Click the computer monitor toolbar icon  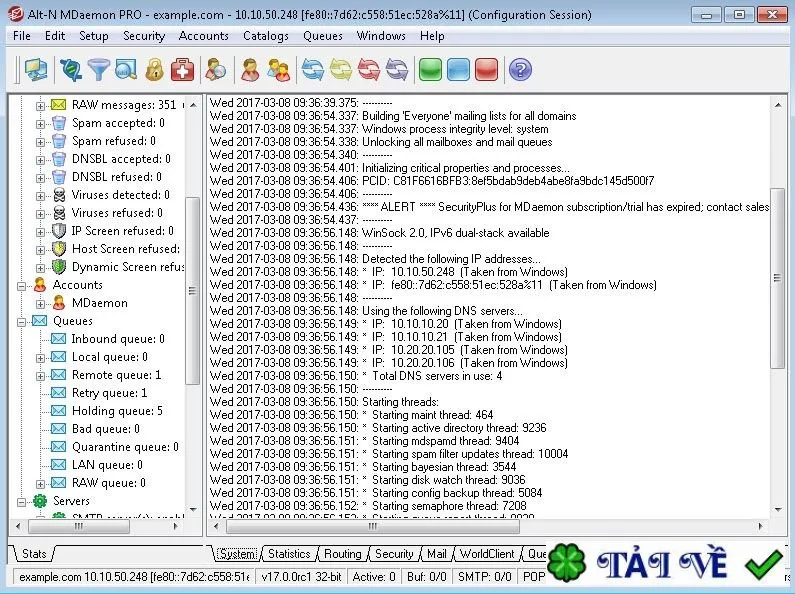(36, 70)
